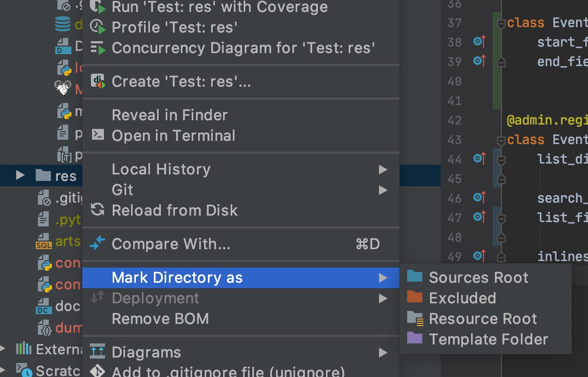Click the purple Template Folder icon

click(x=414, y=338)
